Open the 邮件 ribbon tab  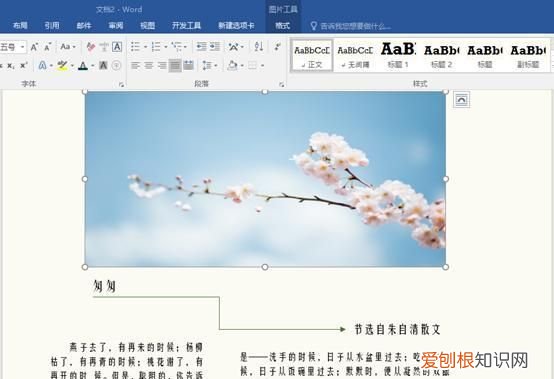pyautogui.click(x=84, y=25)
